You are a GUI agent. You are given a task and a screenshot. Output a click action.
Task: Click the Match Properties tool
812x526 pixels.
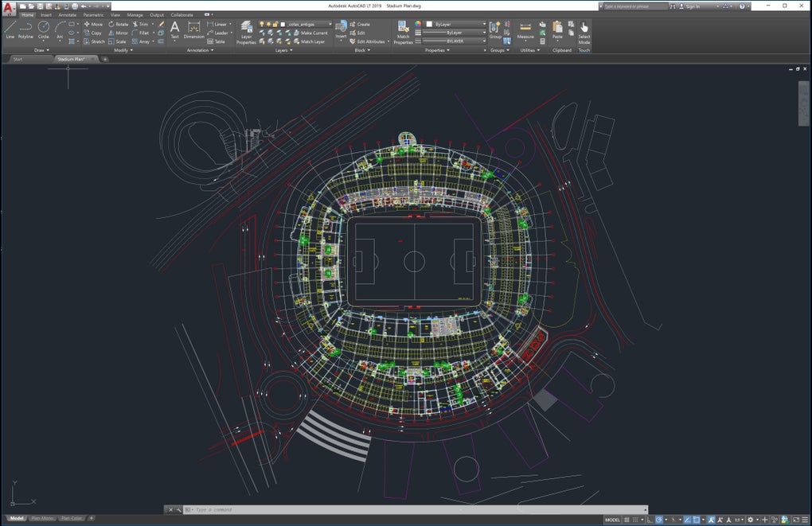404,30
